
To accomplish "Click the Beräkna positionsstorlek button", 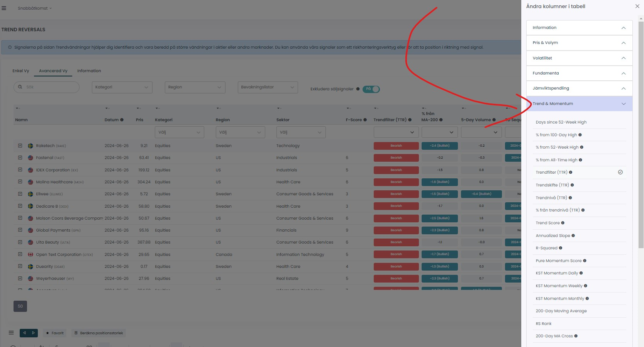I will pos(99,333).
